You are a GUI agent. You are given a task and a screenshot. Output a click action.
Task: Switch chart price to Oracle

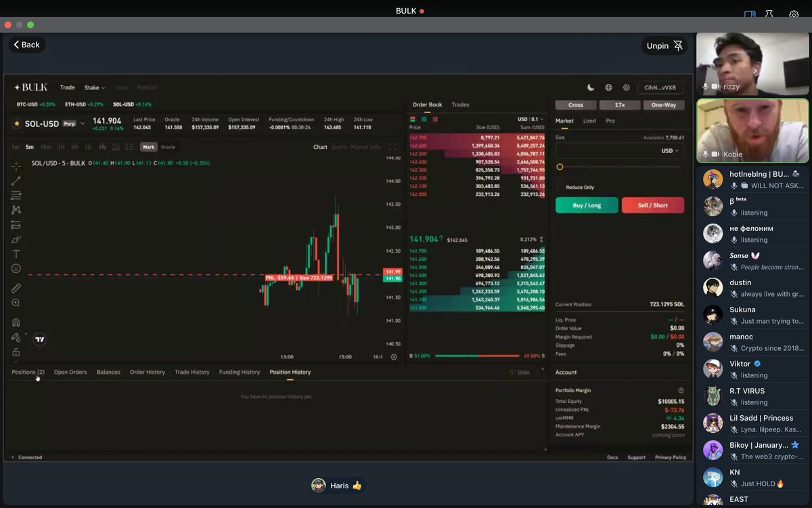pyautogui.click(x=168, y=147)
